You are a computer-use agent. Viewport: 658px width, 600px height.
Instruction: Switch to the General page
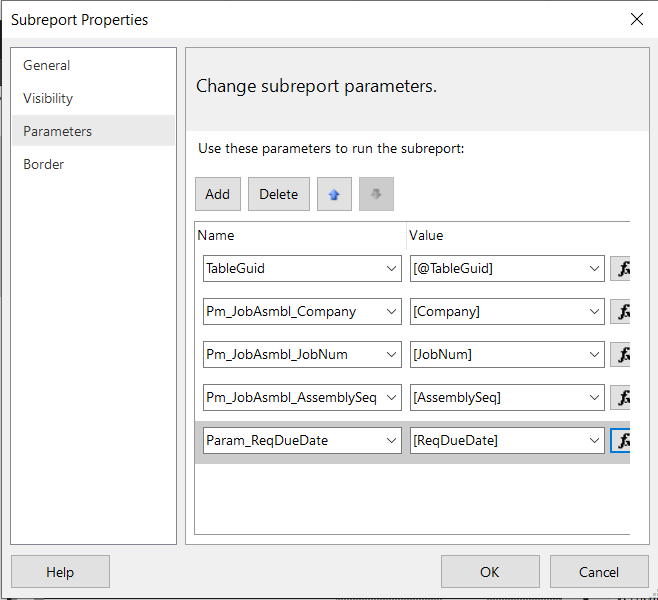point(47,65)
